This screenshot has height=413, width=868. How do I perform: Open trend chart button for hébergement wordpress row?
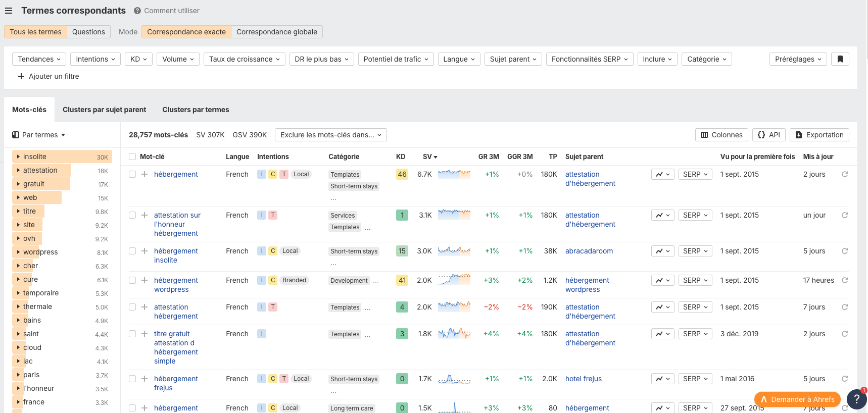point(663,280)
